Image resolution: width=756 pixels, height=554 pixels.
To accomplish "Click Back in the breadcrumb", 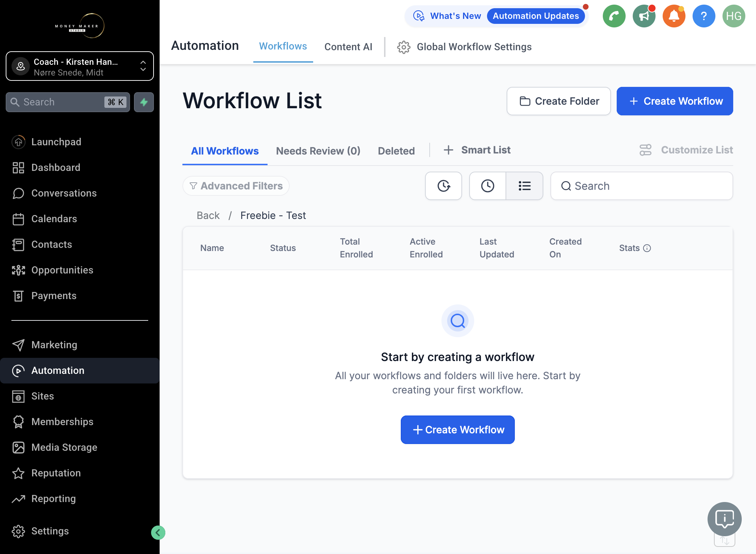I will coord(208,215).
